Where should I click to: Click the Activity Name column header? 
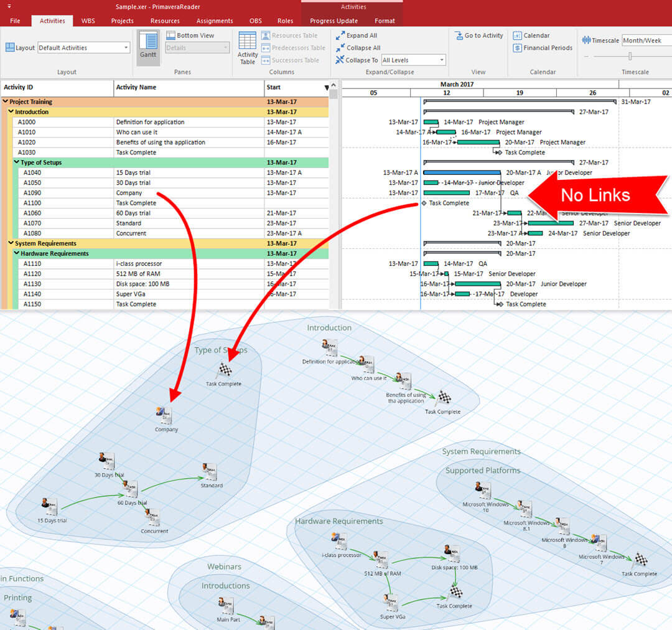(187, 88)
